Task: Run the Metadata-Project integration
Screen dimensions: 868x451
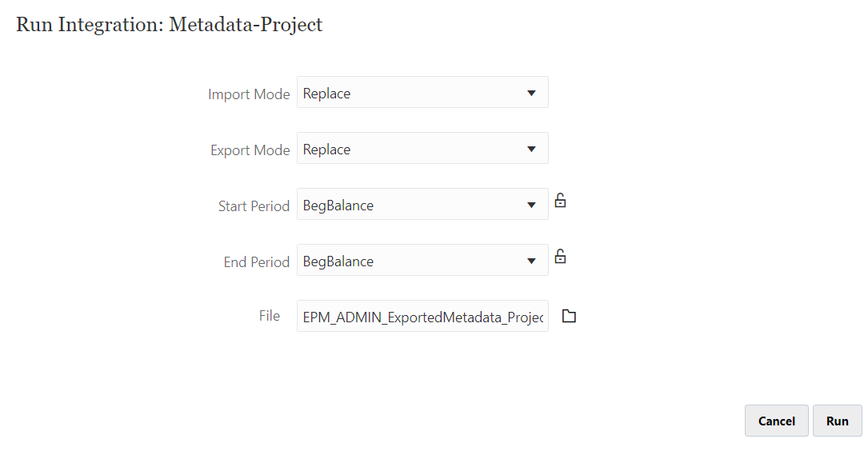Action: pyautogui.click(x=837, y=421)
